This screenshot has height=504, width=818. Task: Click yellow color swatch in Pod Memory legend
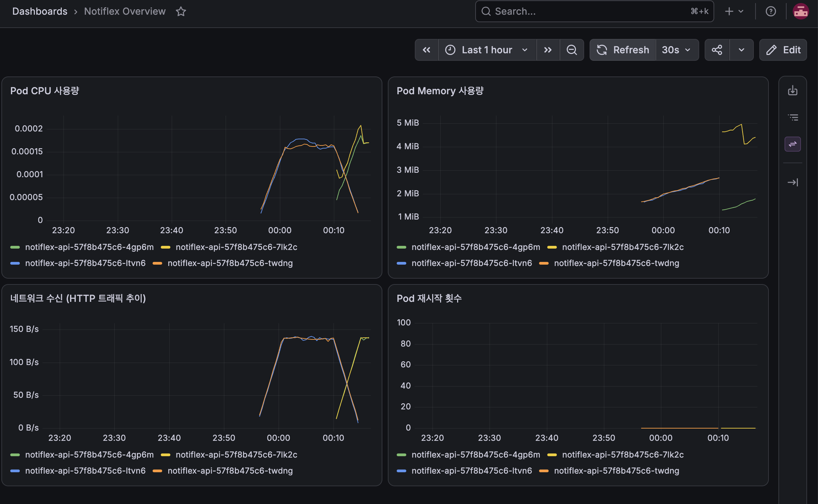coord(552,247)
